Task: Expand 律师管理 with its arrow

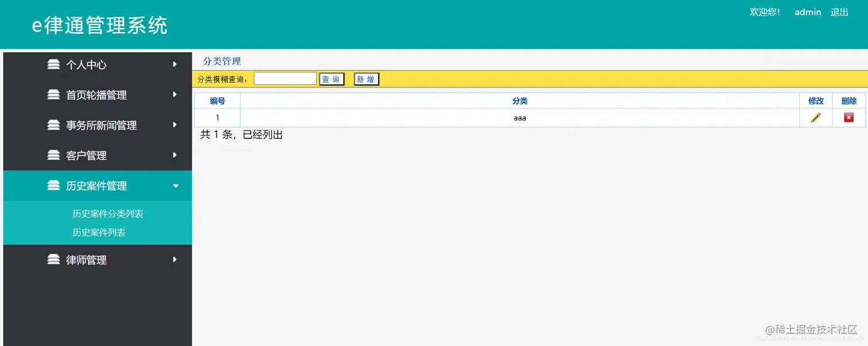Action: click(x=175, y=259)
